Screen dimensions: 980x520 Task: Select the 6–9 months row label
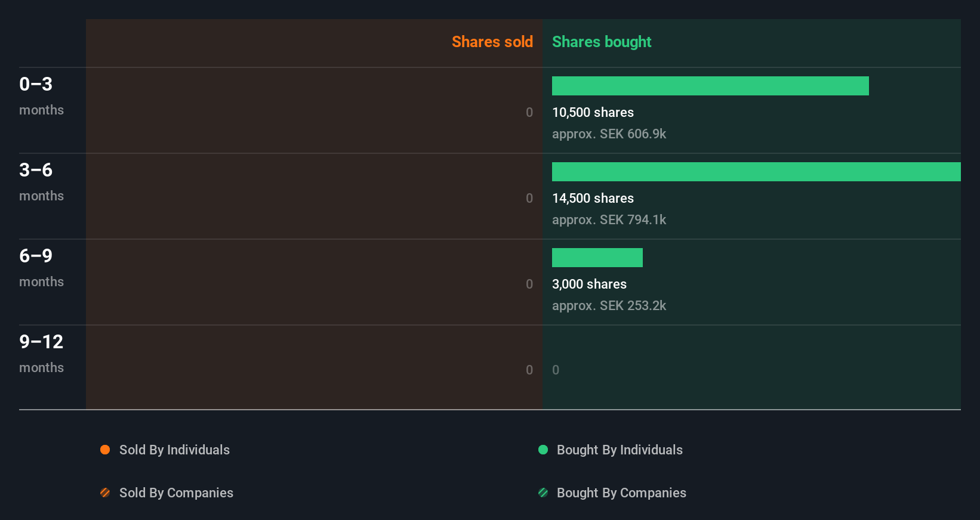click(x=41, y=267)
